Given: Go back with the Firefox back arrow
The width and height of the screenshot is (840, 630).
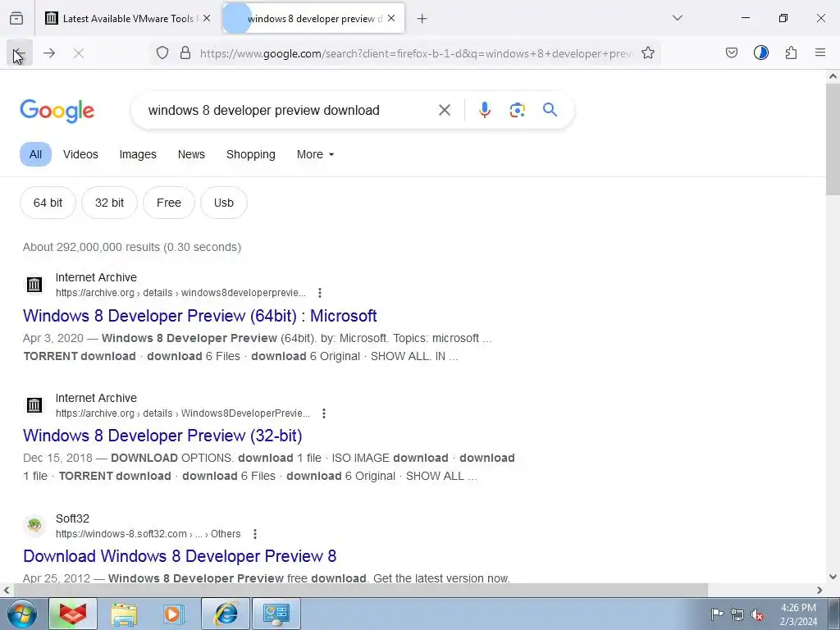Looking at the screenshot, I should [20, 53].
